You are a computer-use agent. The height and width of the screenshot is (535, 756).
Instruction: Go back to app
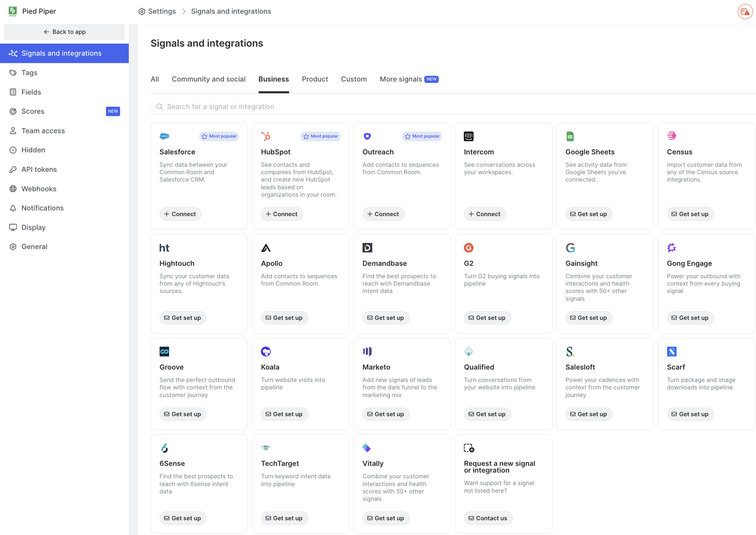tap(64, 32)
